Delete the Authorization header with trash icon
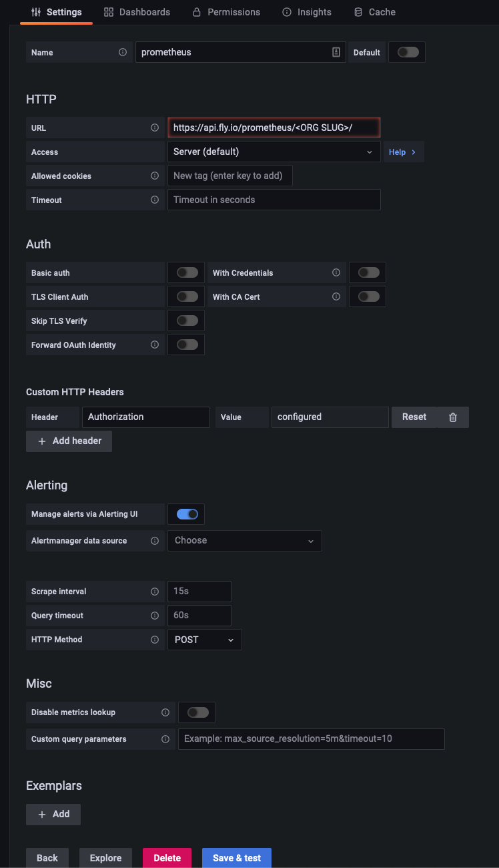 tap(453, 417)
